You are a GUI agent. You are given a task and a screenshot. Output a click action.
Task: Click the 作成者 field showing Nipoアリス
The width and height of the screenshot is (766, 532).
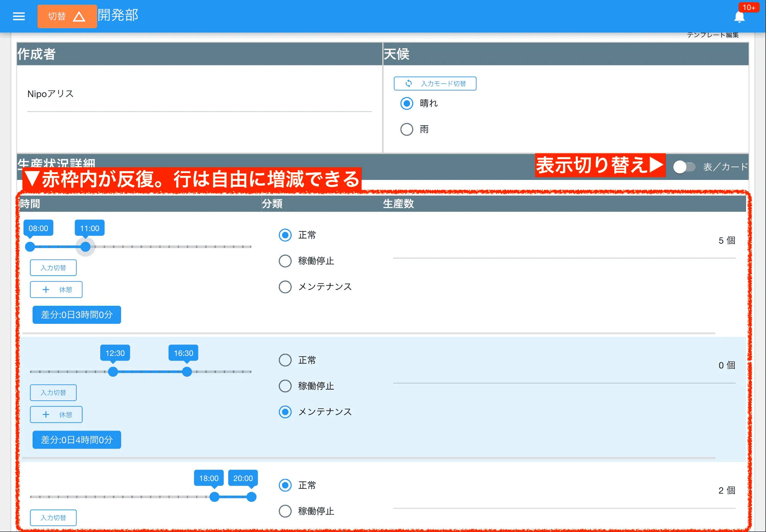[x=191, y=93]
